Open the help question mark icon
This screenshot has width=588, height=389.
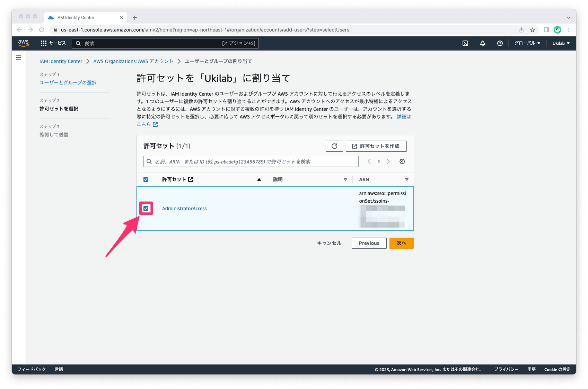pos(500,43)
